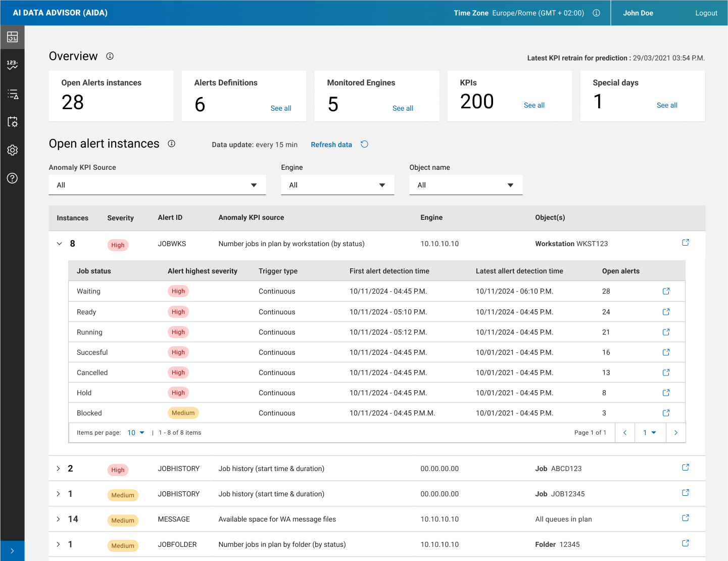Open the dashboard overview icon in sidebar
The height and width of the screenshot is (561, 728).
[12, 37]
